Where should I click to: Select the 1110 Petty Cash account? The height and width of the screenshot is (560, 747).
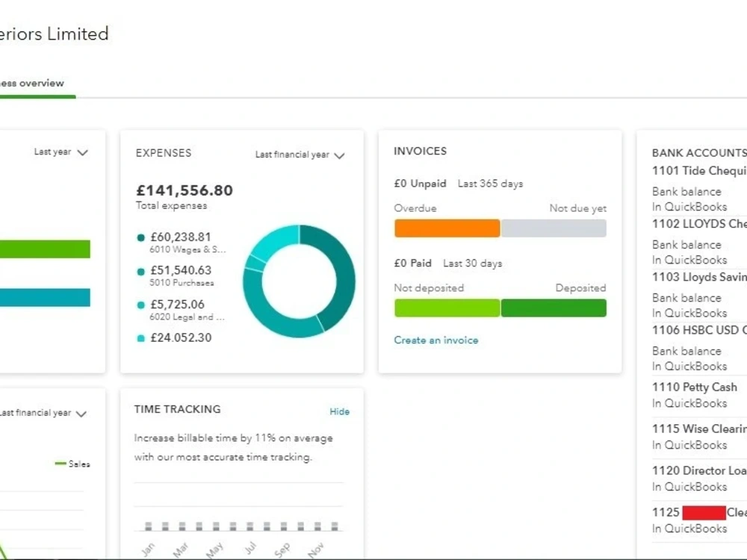(x=694, y=387)
